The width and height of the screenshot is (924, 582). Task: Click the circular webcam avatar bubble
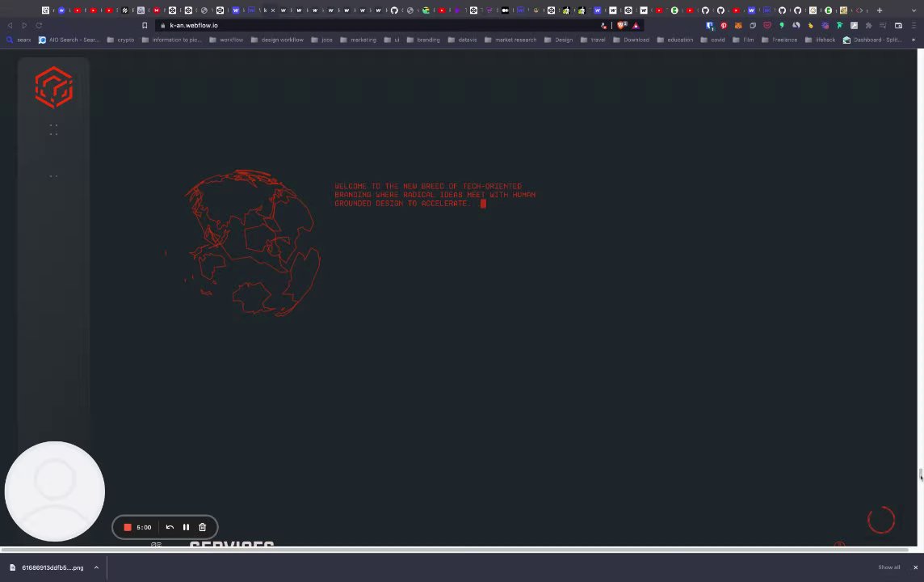[x=55, y=491]
